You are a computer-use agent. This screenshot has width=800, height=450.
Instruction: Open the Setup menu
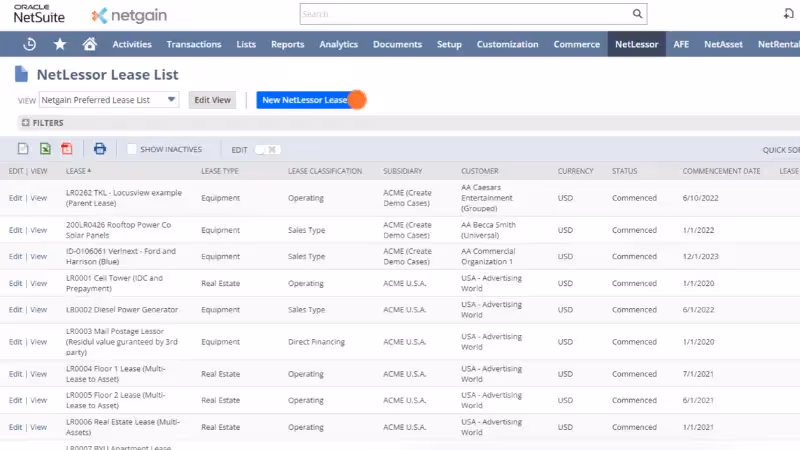[449, 44]
